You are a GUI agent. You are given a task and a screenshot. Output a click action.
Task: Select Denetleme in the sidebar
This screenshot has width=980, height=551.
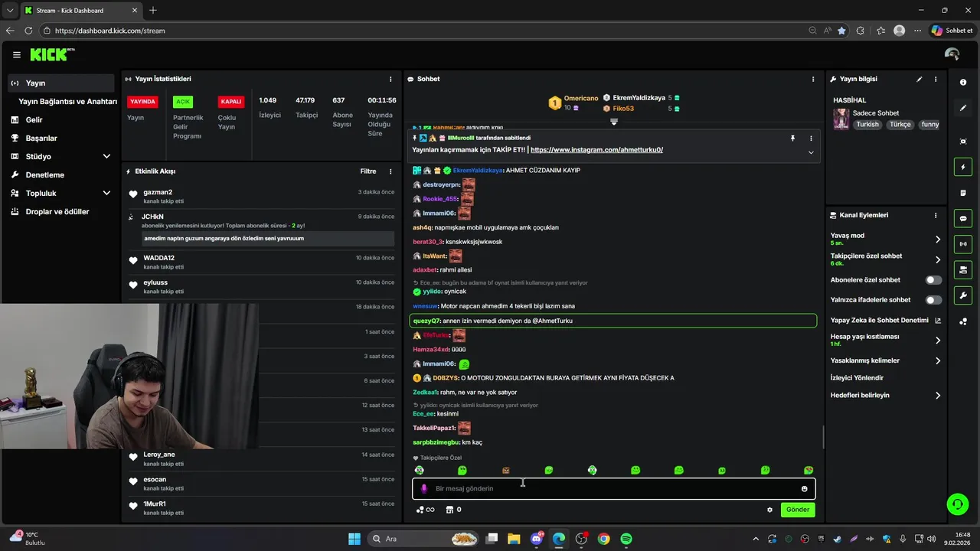click(x=61, y=174)
